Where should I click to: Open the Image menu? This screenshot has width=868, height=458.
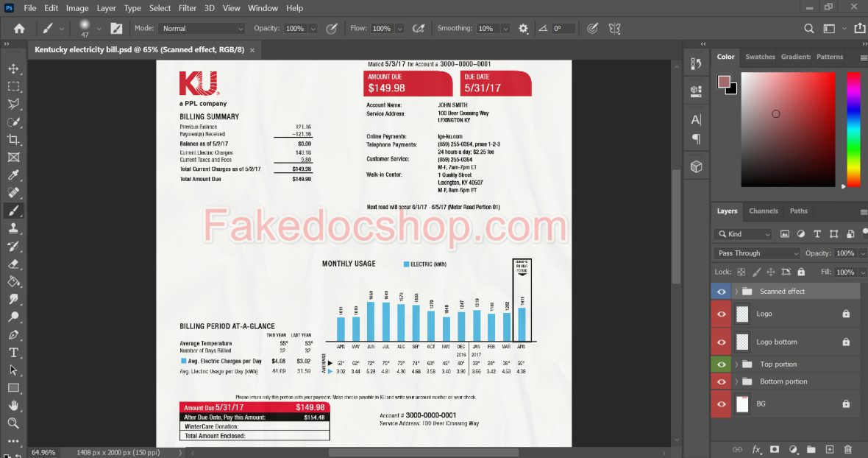tap(77, 8)
